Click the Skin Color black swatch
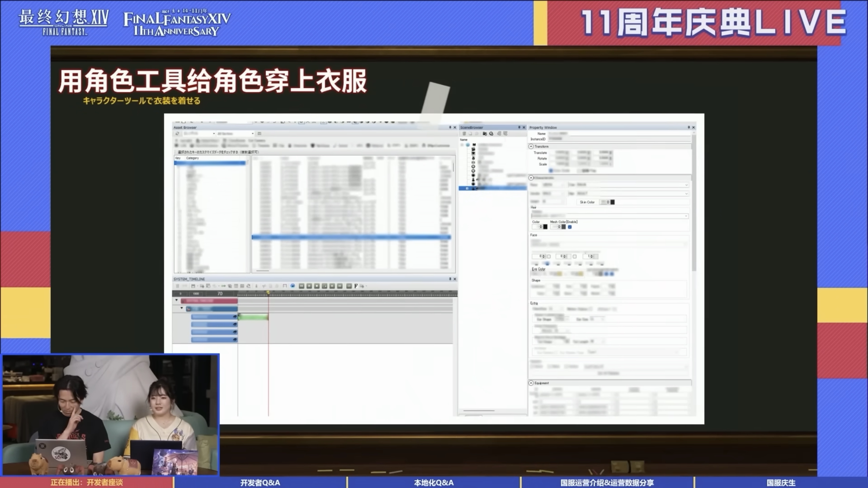This screenshot has width=868, height=488. click(x=613, y=202)
